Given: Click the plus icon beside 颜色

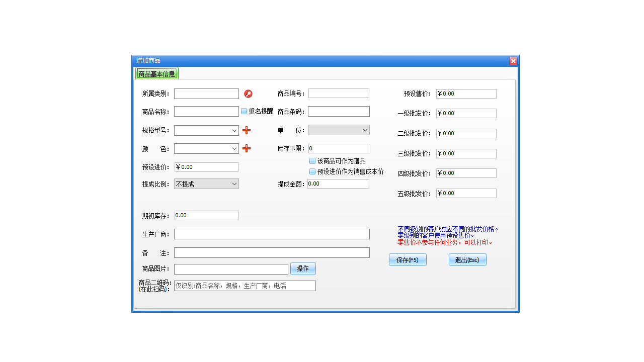Looking at the screenshot, I should 246,148.
